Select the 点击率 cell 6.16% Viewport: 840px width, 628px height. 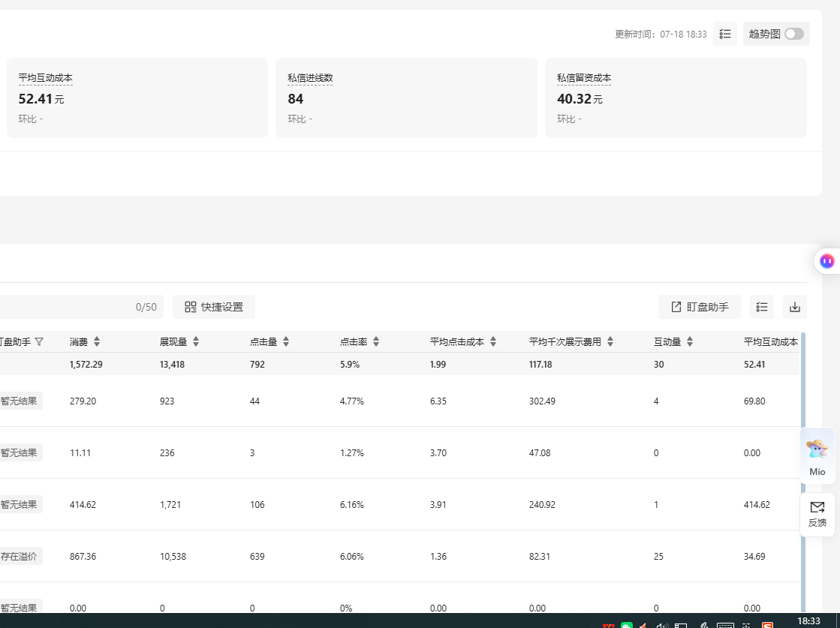click(352, 504)
